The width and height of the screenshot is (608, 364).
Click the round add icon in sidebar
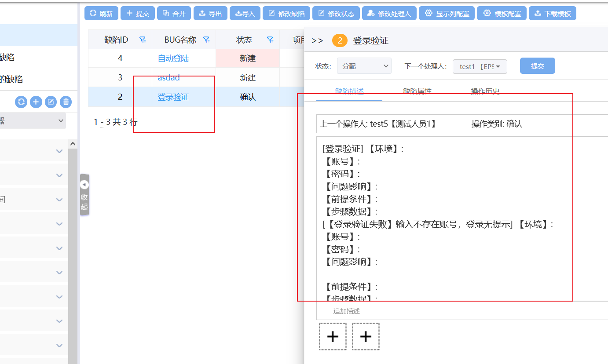[x=36, y=102]
